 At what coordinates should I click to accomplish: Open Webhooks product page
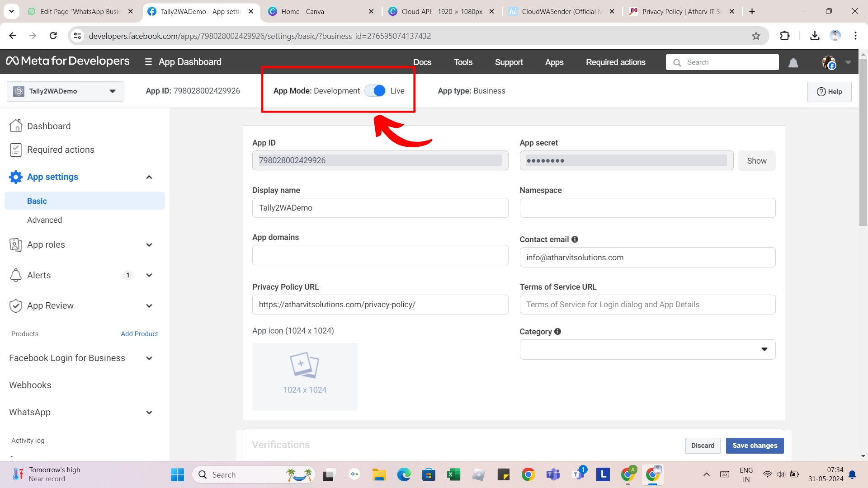tap(30, 385)
